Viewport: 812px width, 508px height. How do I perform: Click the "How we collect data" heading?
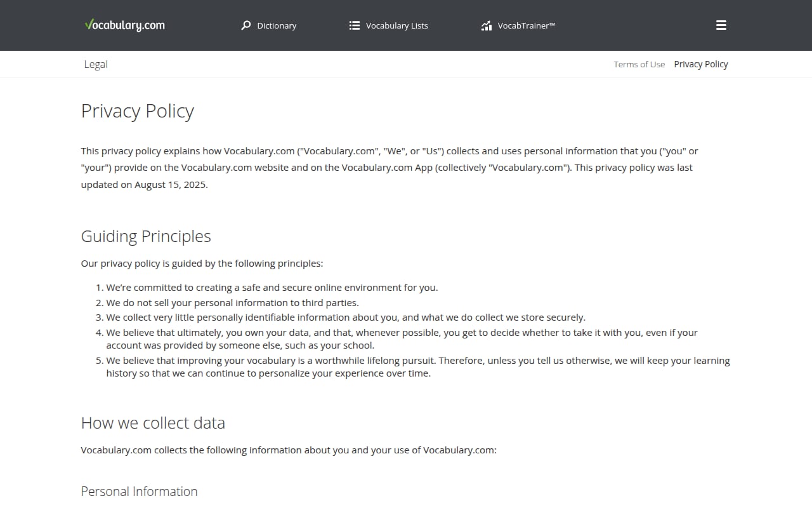click(x=153, y=423)
